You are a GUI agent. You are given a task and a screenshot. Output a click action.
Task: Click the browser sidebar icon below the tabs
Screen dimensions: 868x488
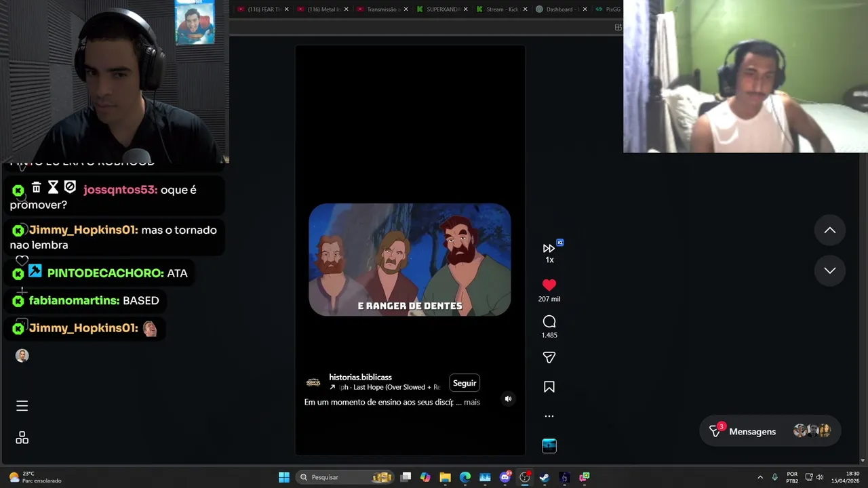click(618, 27)
